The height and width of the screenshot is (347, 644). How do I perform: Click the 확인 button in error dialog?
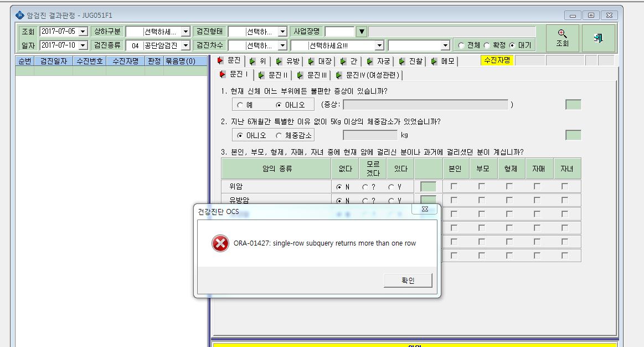pyautogui.click(x=408, y=280)
